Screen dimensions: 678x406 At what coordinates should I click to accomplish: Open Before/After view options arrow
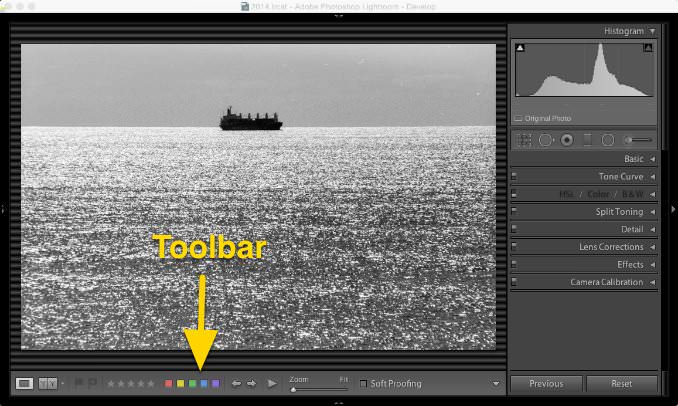[x=63, y=384]
